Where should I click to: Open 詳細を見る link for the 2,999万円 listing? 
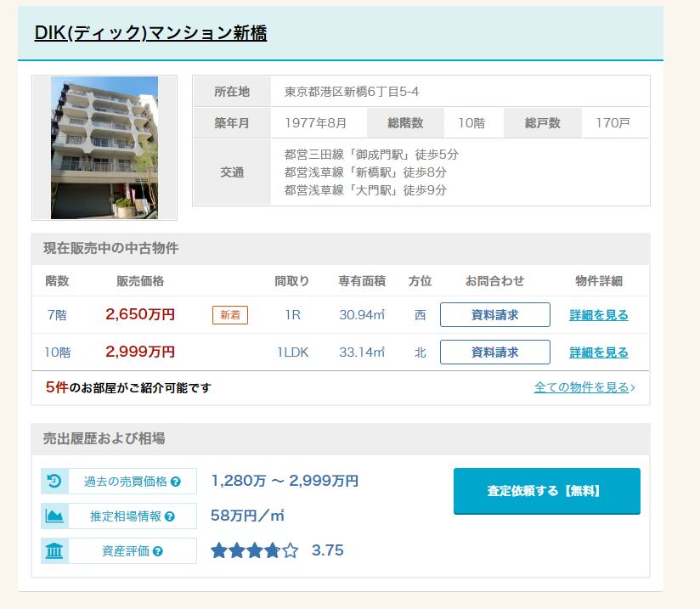point(599,352)
